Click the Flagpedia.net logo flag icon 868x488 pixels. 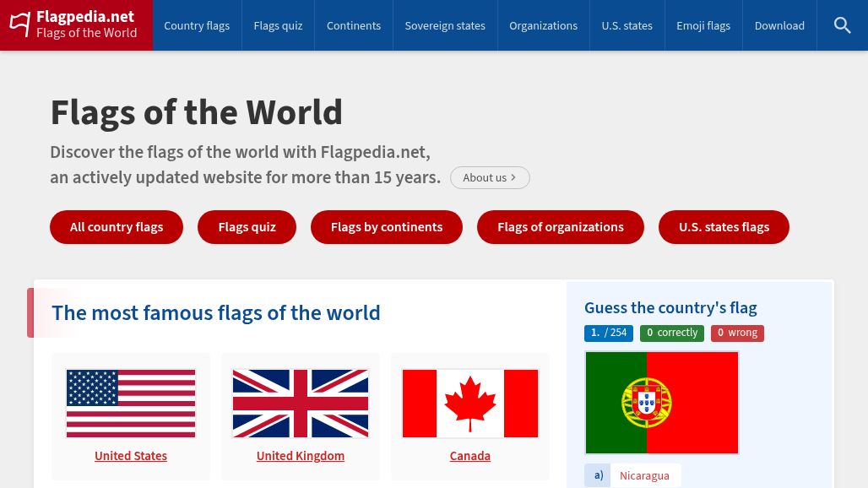(20, 24)
